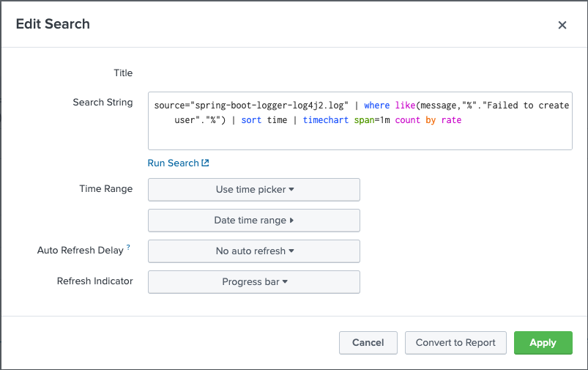Click the Time Range label
Viewport: 588px width, 370px height.
point(106,189)
